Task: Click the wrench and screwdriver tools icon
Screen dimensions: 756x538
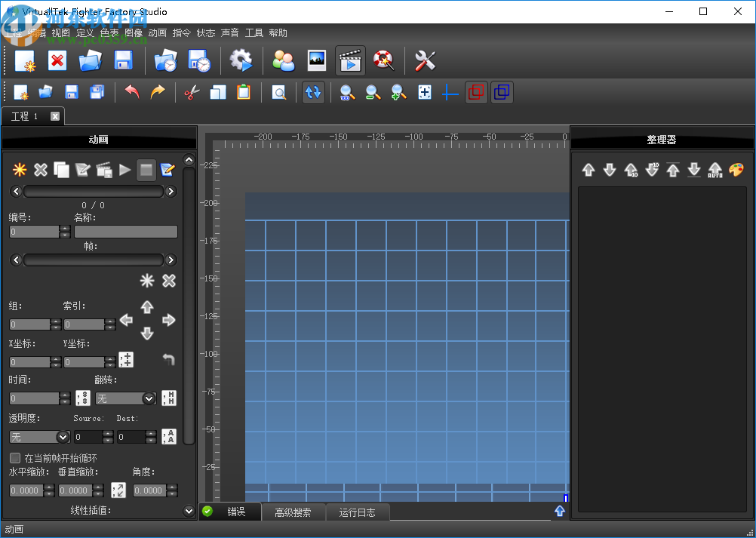Action: click(426, 60)
